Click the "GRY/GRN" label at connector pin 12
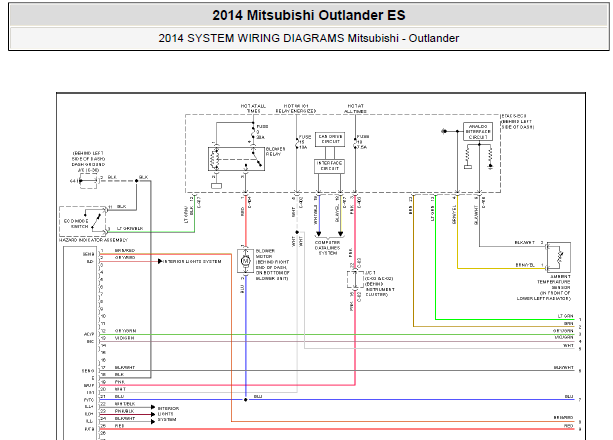Viewport: 613px width, 440px height. coord(125,331)
